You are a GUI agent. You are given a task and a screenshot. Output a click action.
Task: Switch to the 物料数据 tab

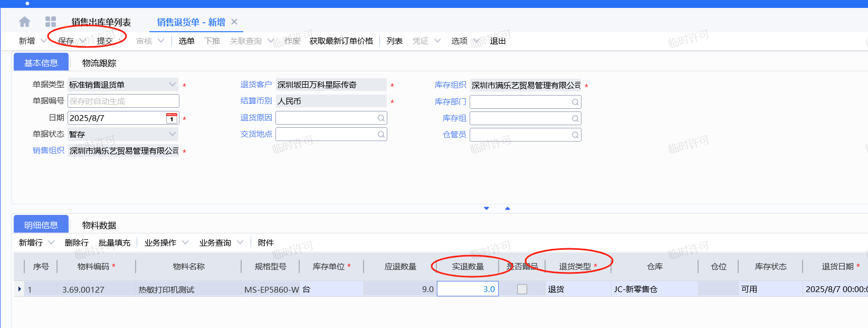coord(99,225)
